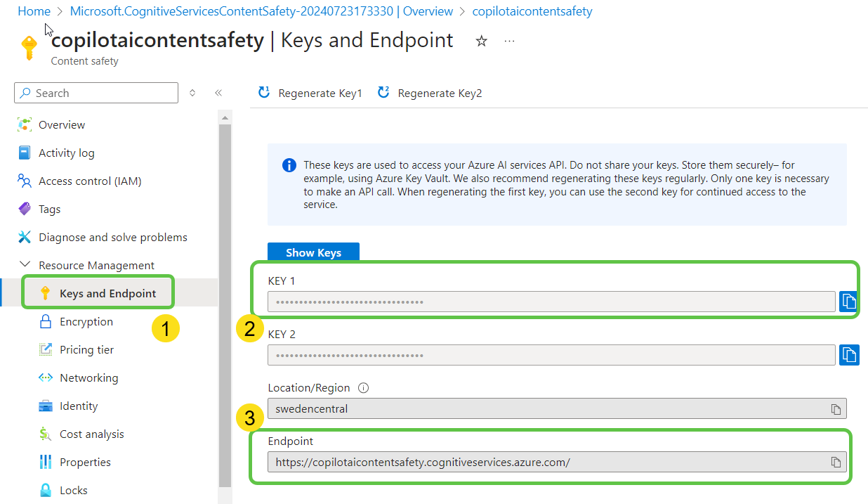Expand the search box options arrow
Image resolution: width=868 pixels, height=504 pixels.
(x=192, y=92)
